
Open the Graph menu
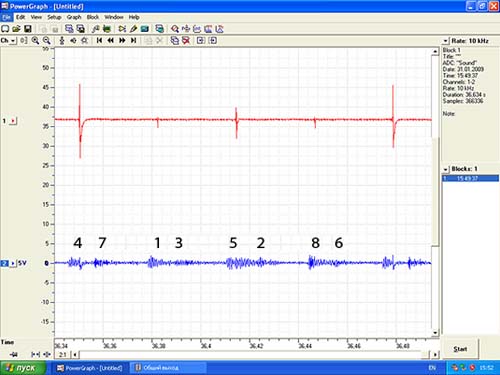[74, 17]
